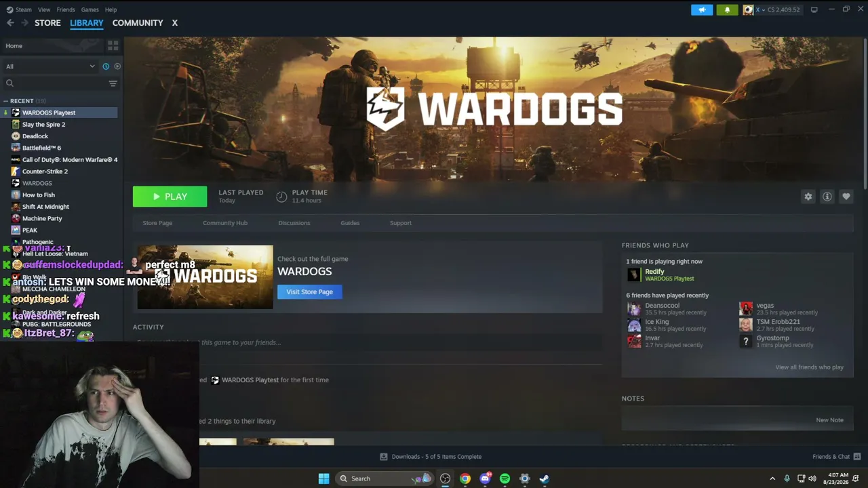The image size is (868, 488).
Task: Switch to the COMMUNITY tab
Action: click(x=138, y=23)
